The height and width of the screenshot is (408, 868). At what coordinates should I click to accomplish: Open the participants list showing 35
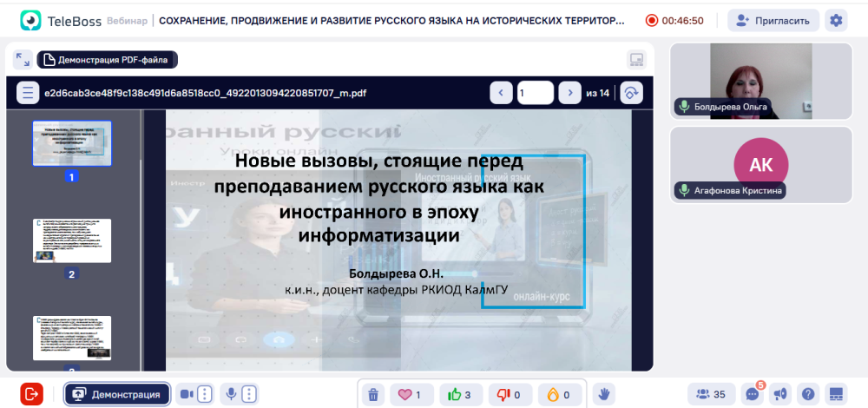pyautogui.click(x=712, y=394)
